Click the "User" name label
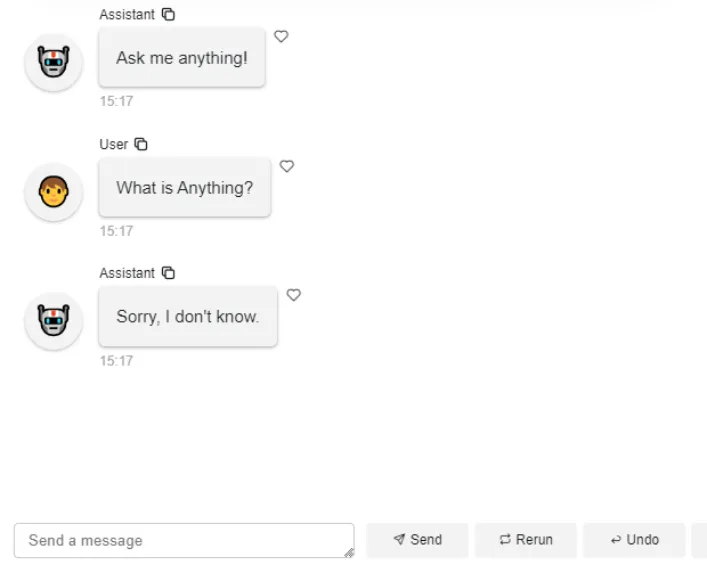The width and height of the screenshot is (707, 565). coord(113,144)
